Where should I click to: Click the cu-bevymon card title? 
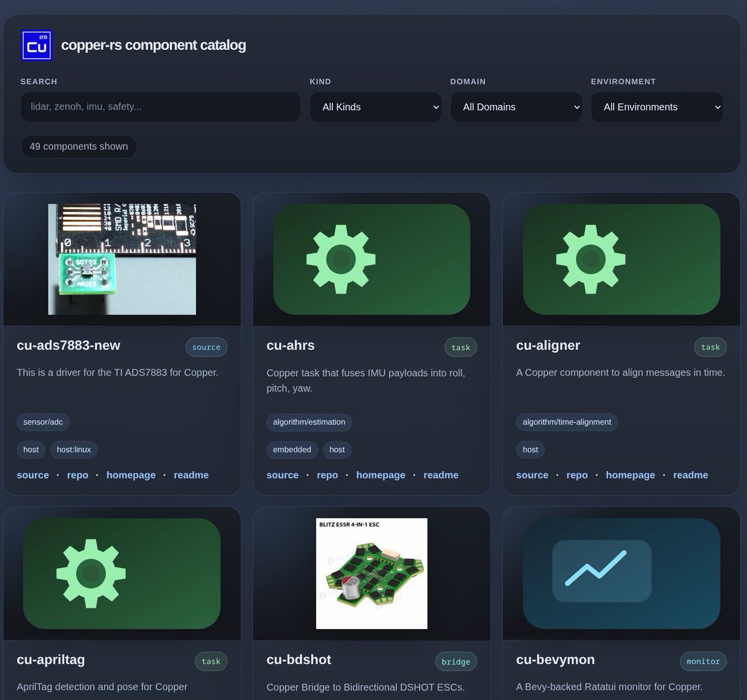[x=555, y=660]
